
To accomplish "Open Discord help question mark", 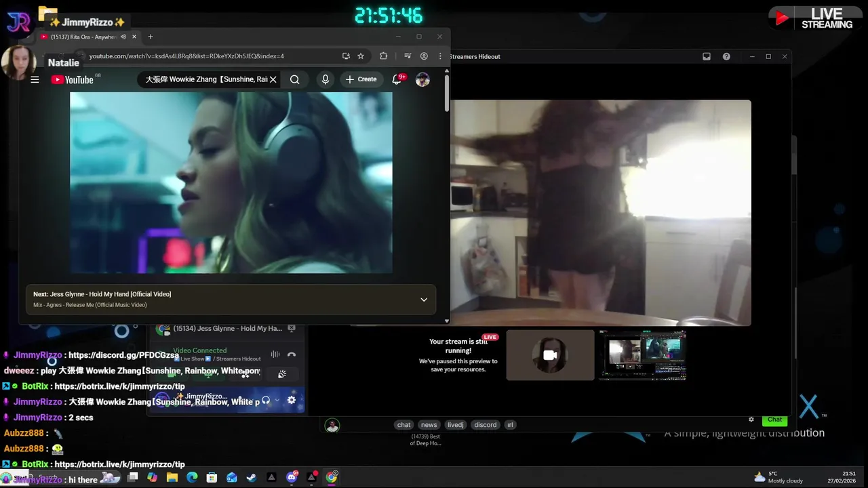I will [726, 56].
